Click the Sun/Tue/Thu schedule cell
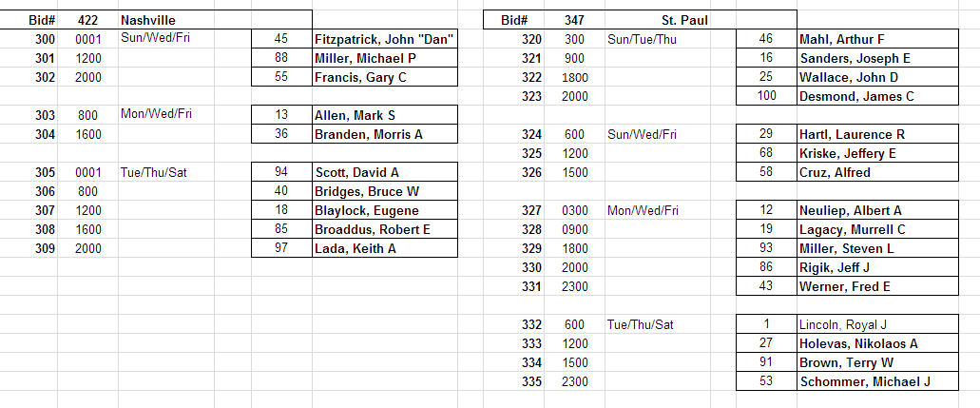The width and height of the screenshot is (980, 408). [642, 39]
